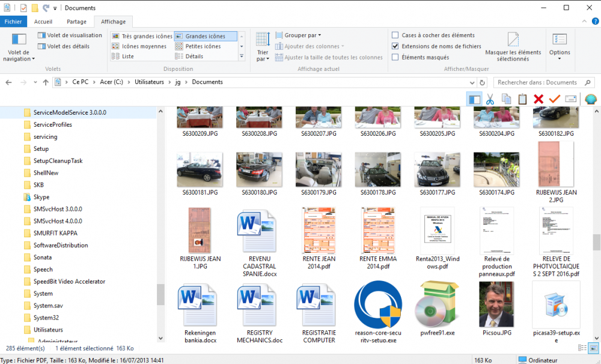Viewport: 601px width, 364px height.
Task: Enable 'Cases à cocher des éléments' checkbox
Action: point(395,35)
